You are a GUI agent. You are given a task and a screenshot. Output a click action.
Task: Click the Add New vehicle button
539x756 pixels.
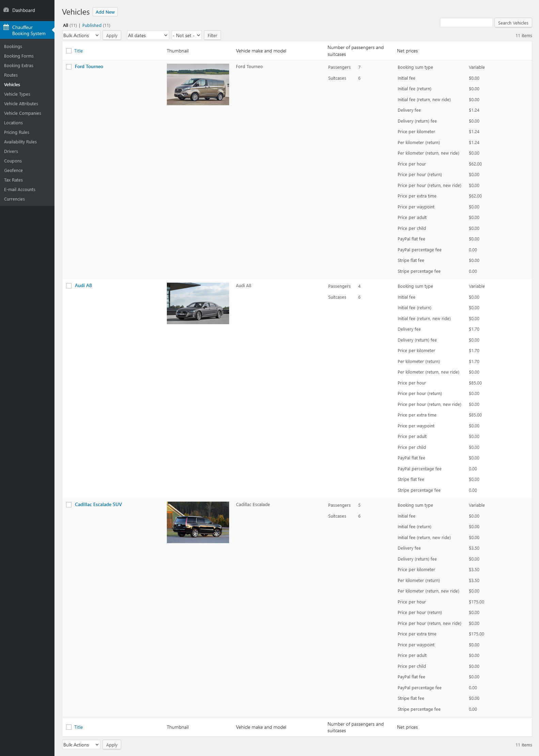point(105,12)
